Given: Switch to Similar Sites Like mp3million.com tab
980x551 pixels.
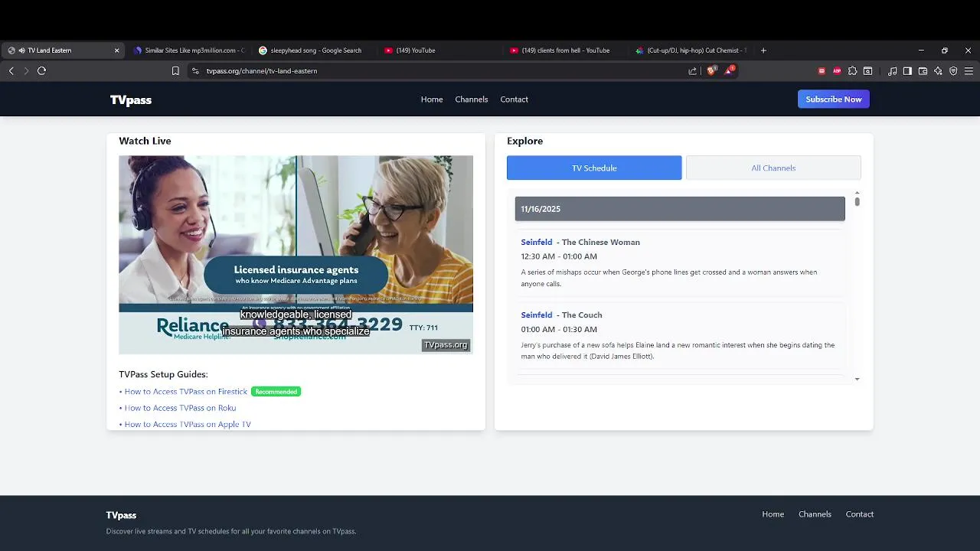Looking at the screenshot, I should [x=188, y=51].
